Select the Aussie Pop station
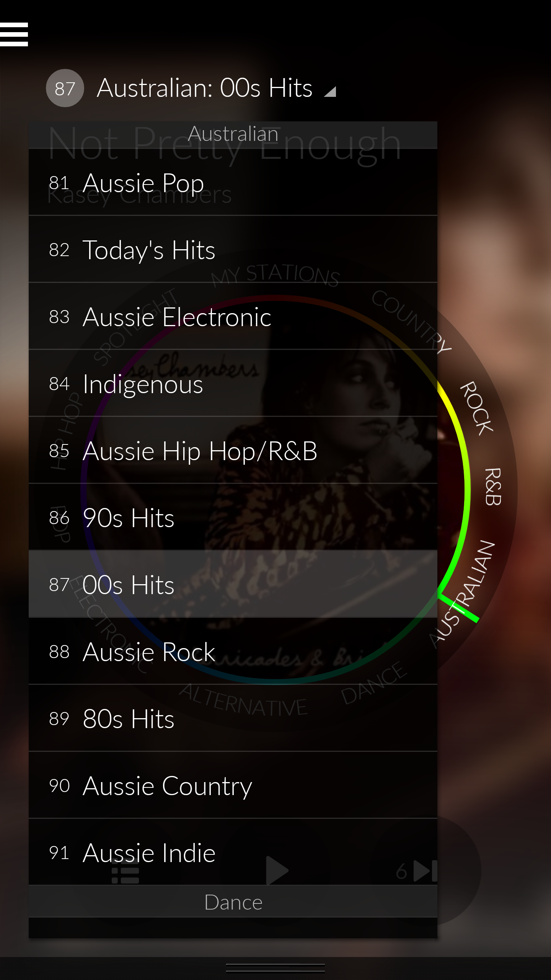Screen dimensions: 551x980 (233, 182)
